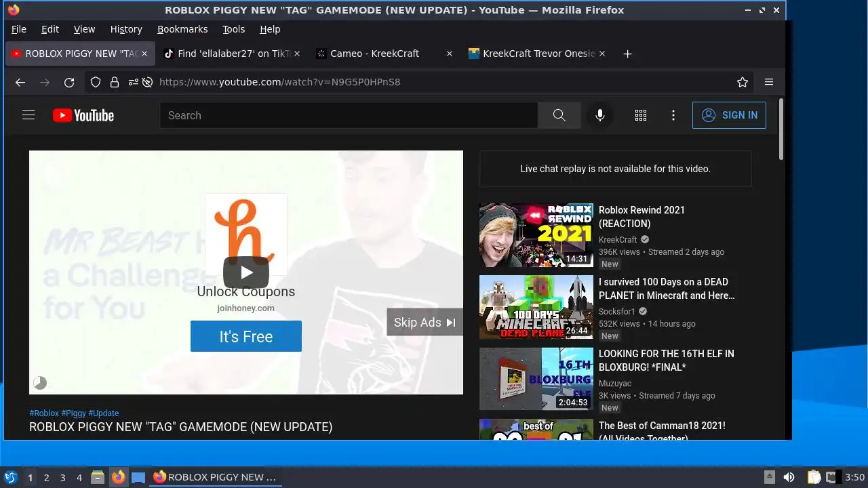This screenshot has height=488, width=868.
Task: Open the History menu
Action: (x=126, y=29)
